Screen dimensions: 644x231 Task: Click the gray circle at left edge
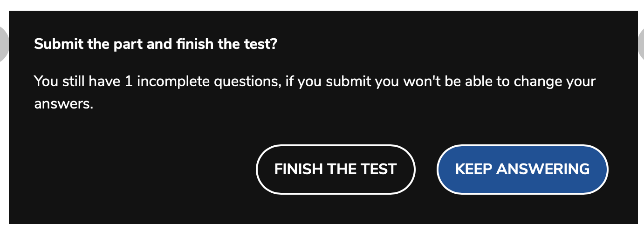point(4,44)
